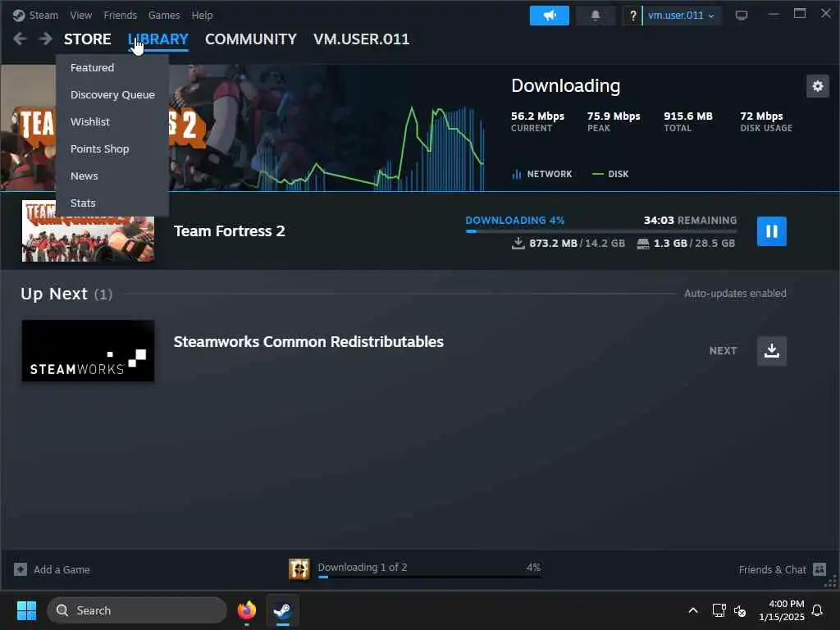This screenshot has height=630, width=840.
Task: Click the question mark help icon
Action: click(x=632, y=16)
